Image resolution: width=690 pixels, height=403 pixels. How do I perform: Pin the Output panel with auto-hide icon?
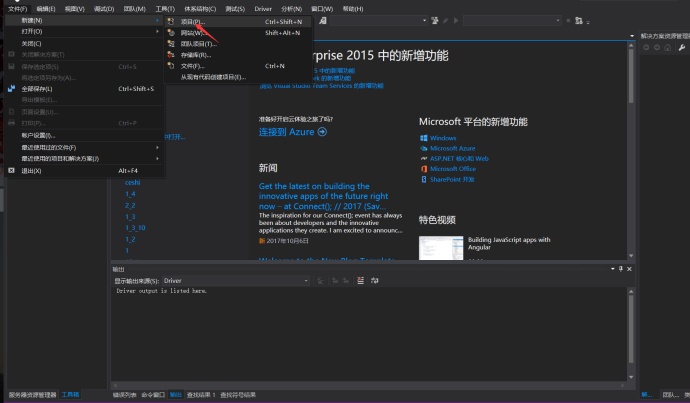(621, 269)
